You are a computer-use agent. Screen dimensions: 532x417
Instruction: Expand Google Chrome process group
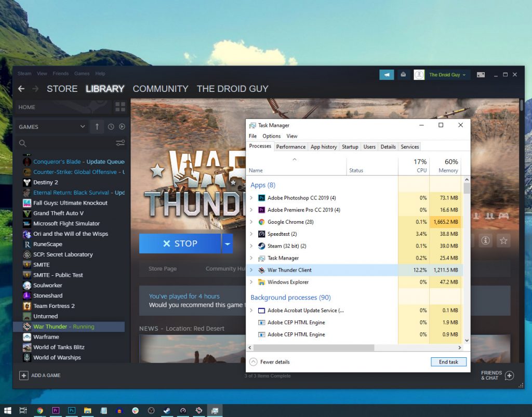coord(251,222)
